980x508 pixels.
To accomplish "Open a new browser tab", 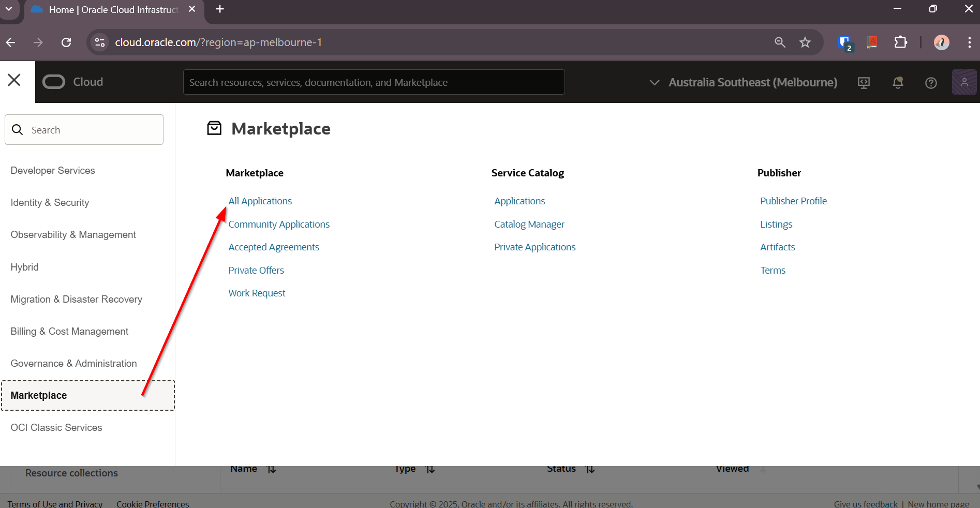I will click(220, 9).
